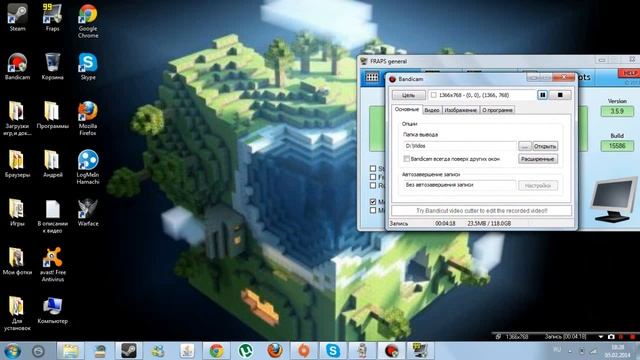Open the FRAPS General grid tab icon

[x=372, y=77]
